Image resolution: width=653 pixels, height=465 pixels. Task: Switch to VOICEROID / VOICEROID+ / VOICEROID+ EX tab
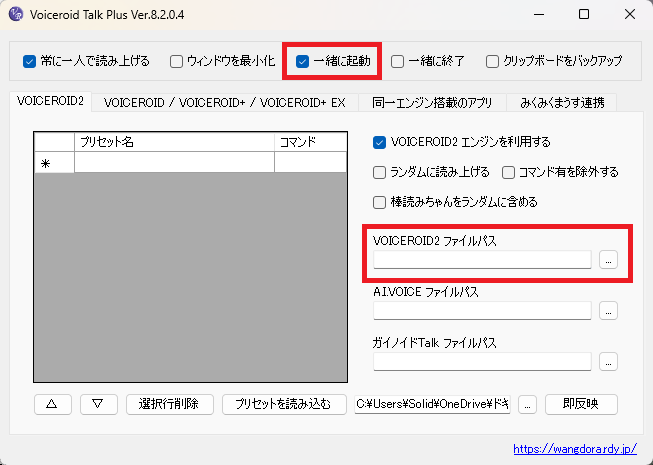click(224, 103)
